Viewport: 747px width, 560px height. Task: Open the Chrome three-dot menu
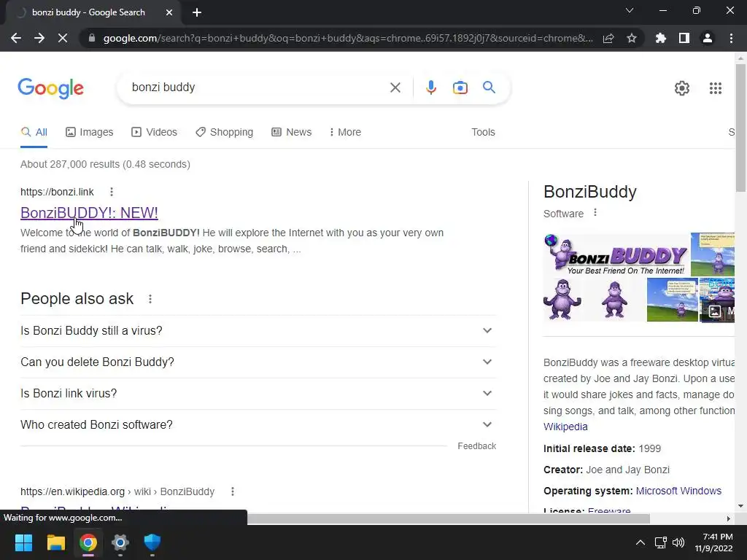731,38
